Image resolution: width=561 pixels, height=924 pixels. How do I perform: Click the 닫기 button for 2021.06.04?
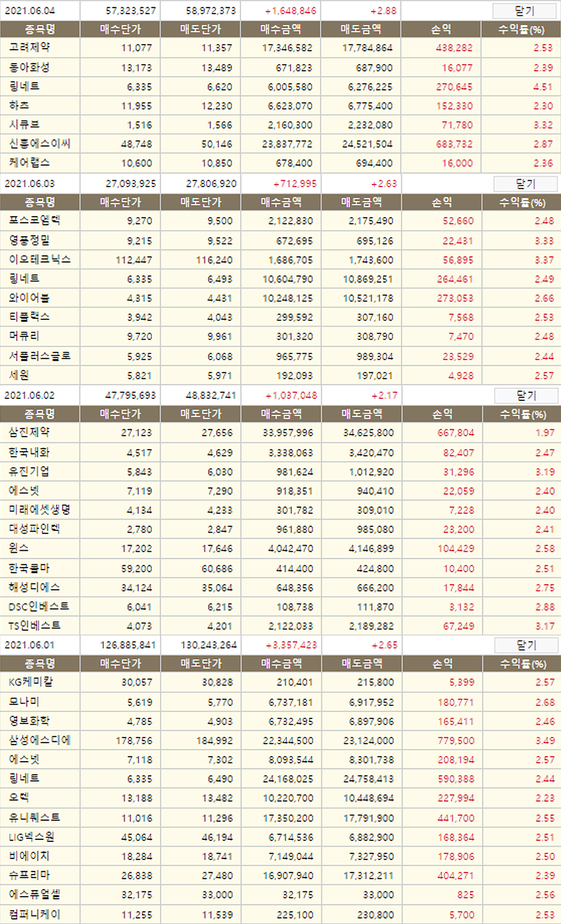(525, 11)
